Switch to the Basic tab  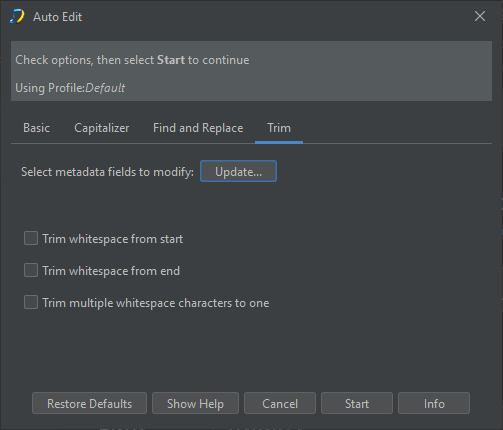pos(36,128)
